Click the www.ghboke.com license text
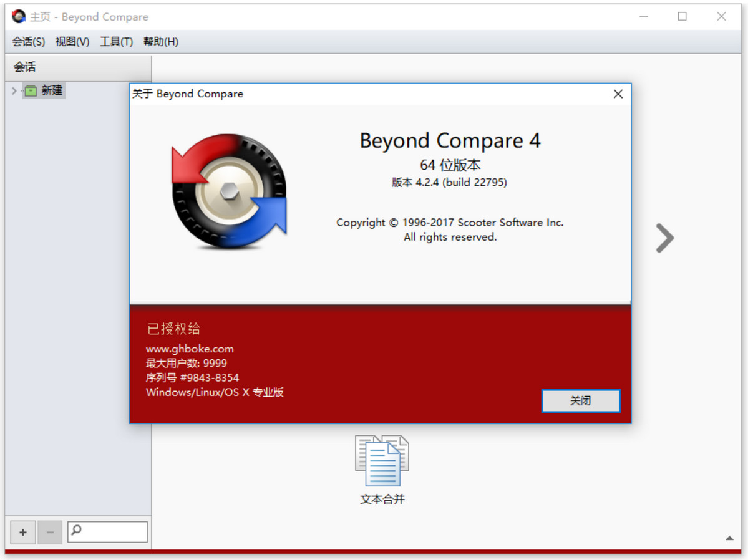This screenshot has height=560, width=748. coord(190,349)
